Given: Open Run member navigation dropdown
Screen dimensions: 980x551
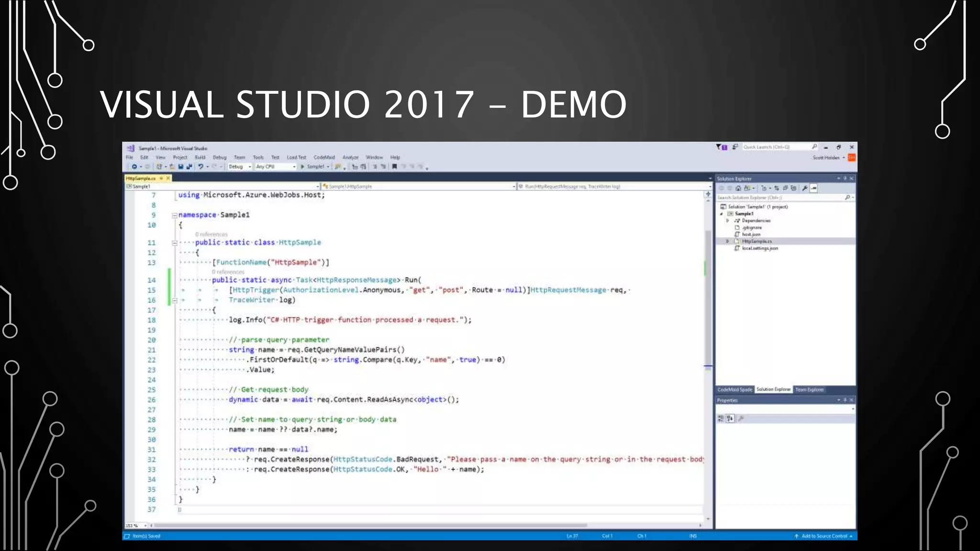Looking at the screenshot, I should point(615,187).
